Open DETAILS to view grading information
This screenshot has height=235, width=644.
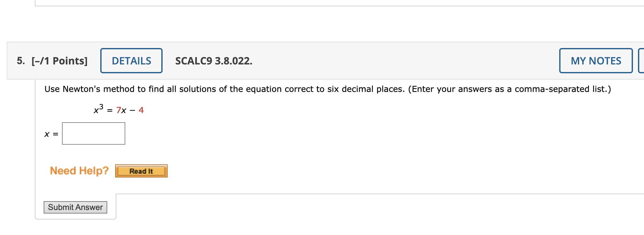131,61
